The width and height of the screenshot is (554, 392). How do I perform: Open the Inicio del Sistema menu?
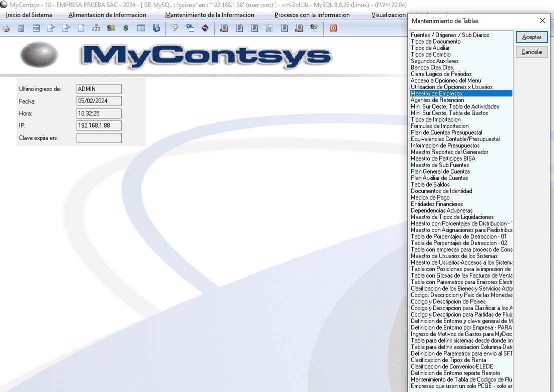tap(29, 15)
